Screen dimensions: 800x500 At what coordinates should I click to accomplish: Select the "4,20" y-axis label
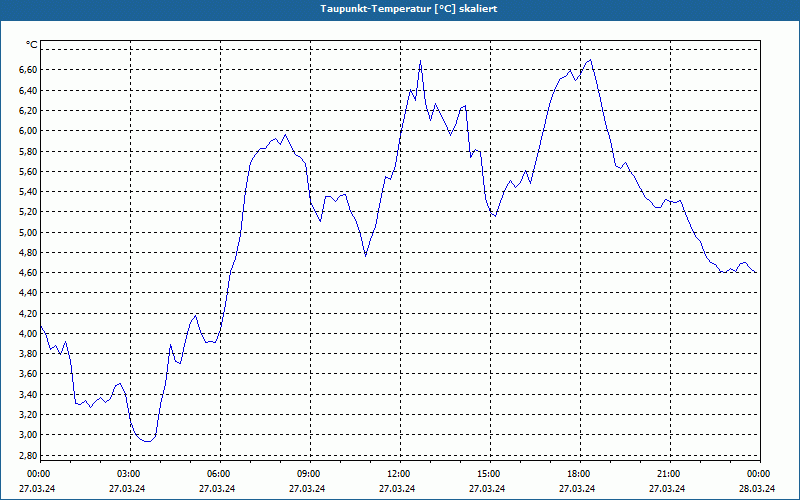click(29, 313)
